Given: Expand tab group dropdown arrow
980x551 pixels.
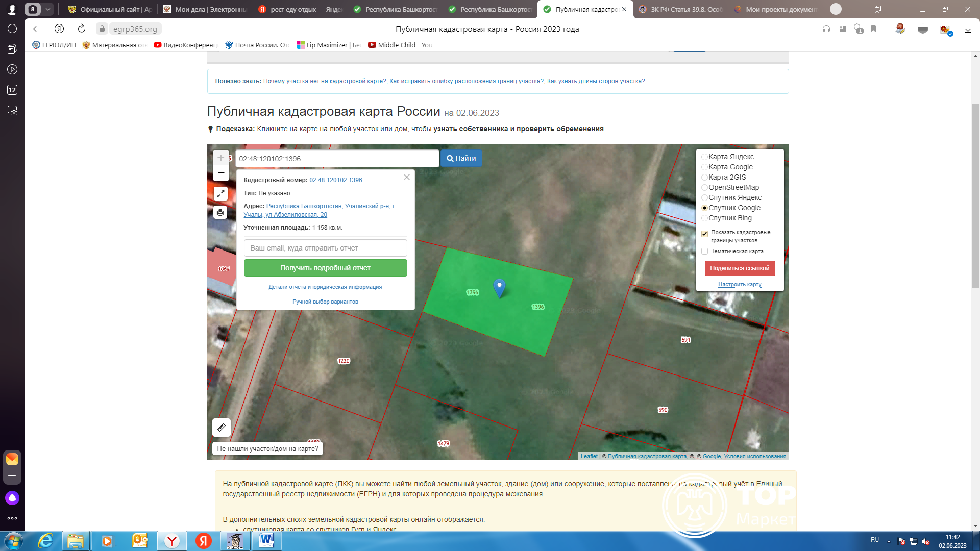Looking at the screenshot, I should point(47,9).
